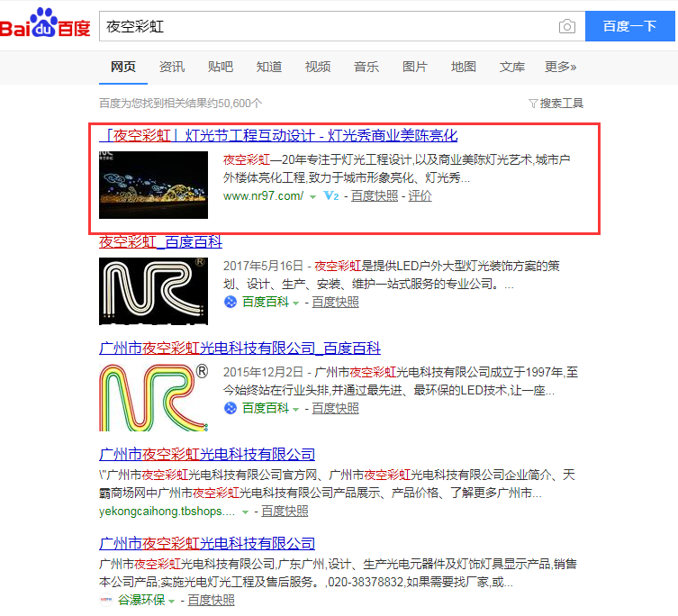Click 百度快照 in the 2015年12月2日 result
678x616 pixels.
tap(336, 408)
